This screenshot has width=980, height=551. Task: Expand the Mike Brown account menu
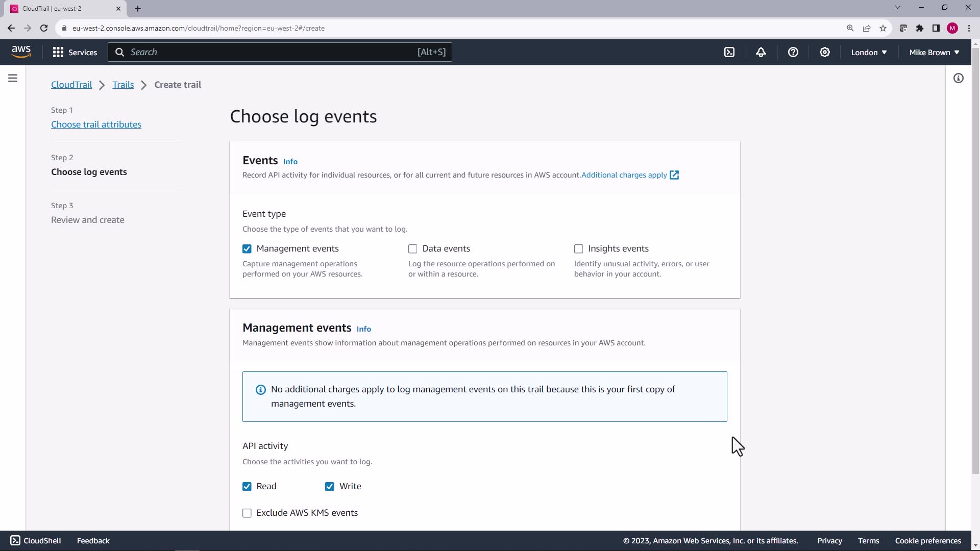934,52
